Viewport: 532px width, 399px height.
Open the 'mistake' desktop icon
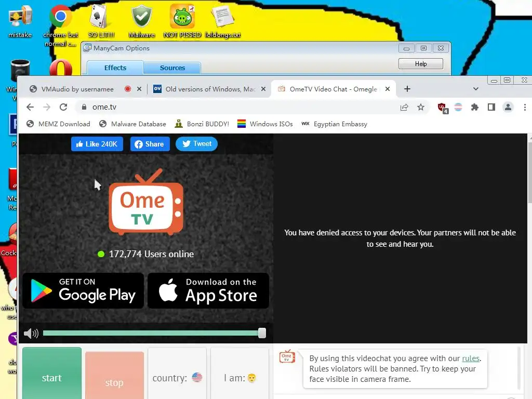pyautogui.click(x=20, y=21)
